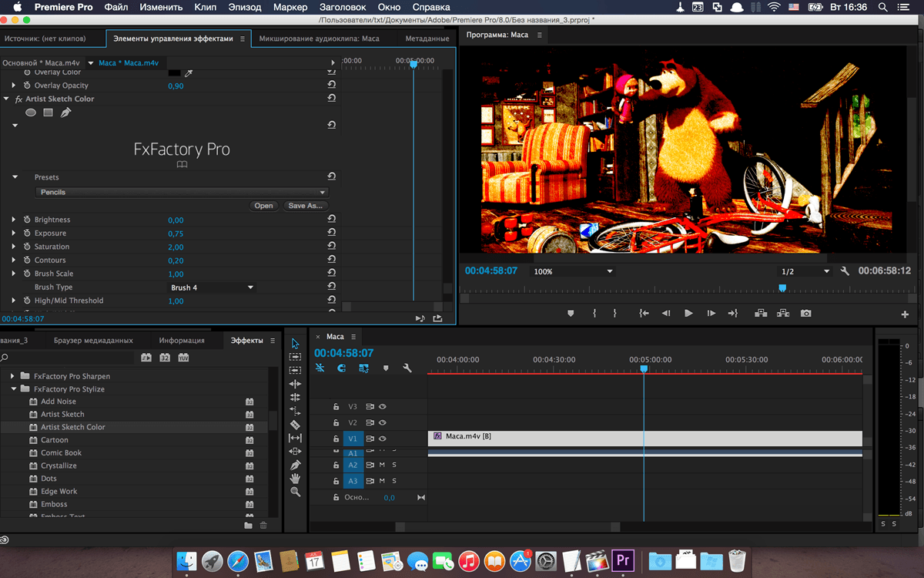
Task: Switch to Информация tab
Action: point(182,340)
